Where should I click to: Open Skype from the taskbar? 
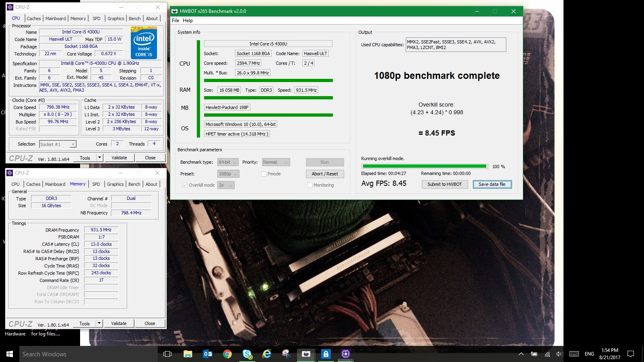point(247,354)
